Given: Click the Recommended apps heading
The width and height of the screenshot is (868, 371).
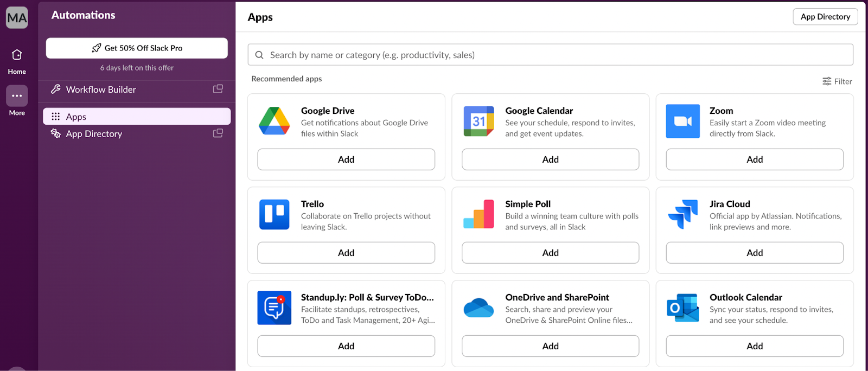Looking at the screenshot, I should click(286, 79).
